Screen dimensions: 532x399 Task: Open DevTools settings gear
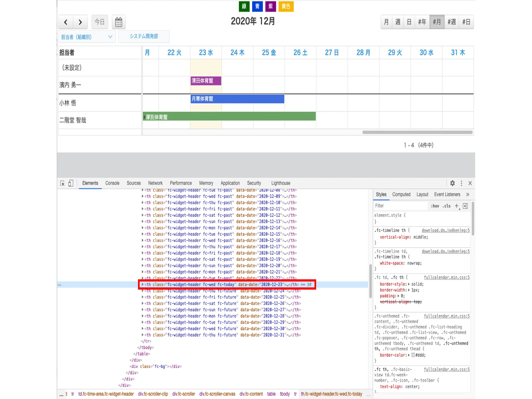pyautogui.click(x=452, y=183)
